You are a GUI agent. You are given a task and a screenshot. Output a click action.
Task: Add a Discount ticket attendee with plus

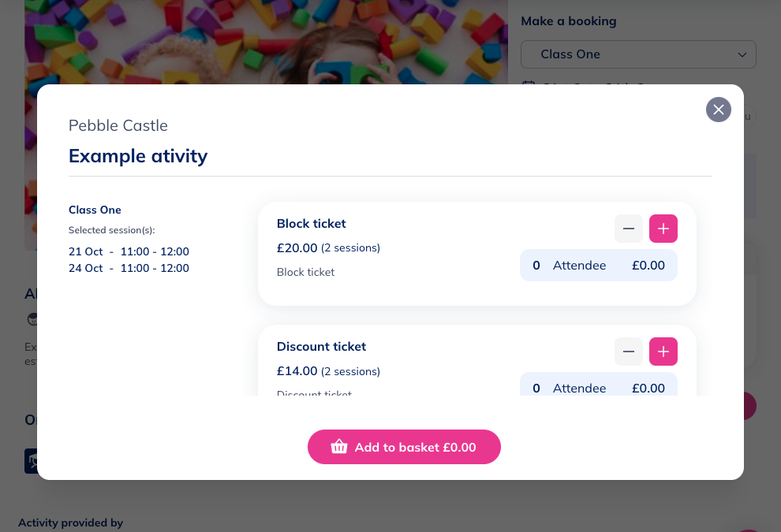pos(663,352)
